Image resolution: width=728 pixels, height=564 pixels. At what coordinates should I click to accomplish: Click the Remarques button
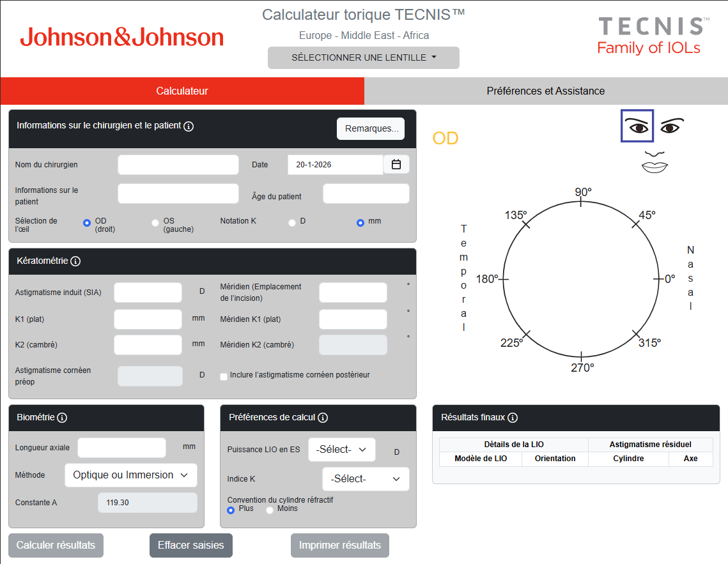tap(371, 128)
